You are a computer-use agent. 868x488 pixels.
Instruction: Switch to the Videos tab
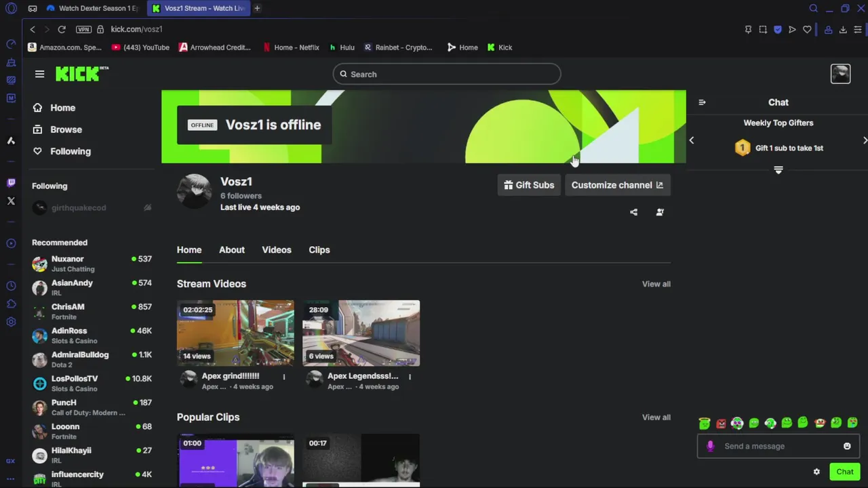pos(277,250)
